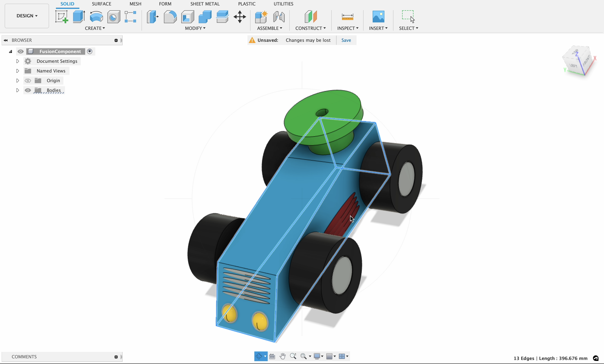Open the ASSEMBLE dropdown menu
The image size is (604, 364).
[270, 28]
